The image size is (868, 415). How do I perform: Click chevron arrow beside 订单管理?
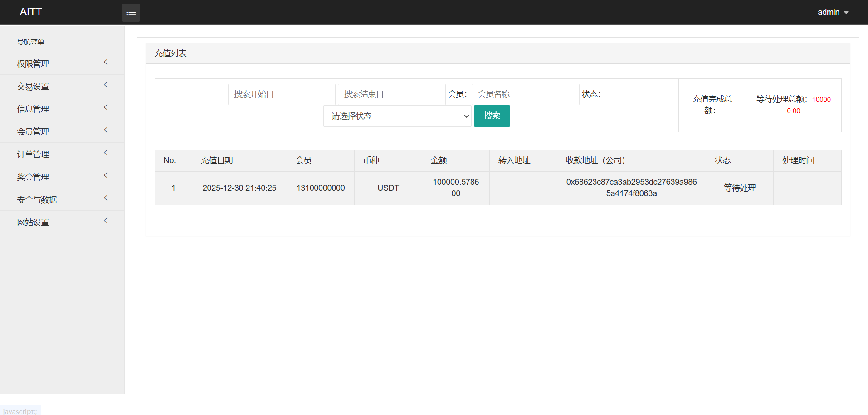click(106, 153)
